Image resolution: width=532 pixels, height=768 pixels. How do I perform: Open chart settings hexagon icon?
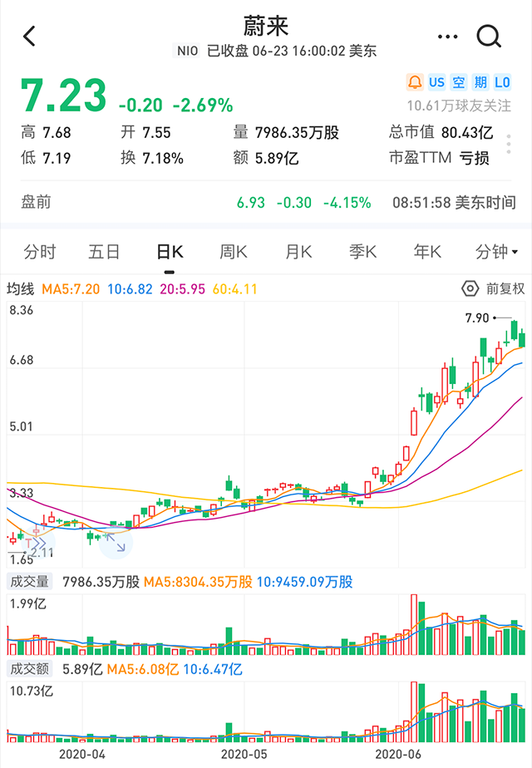pyautogui.click(x=470, y=288)
